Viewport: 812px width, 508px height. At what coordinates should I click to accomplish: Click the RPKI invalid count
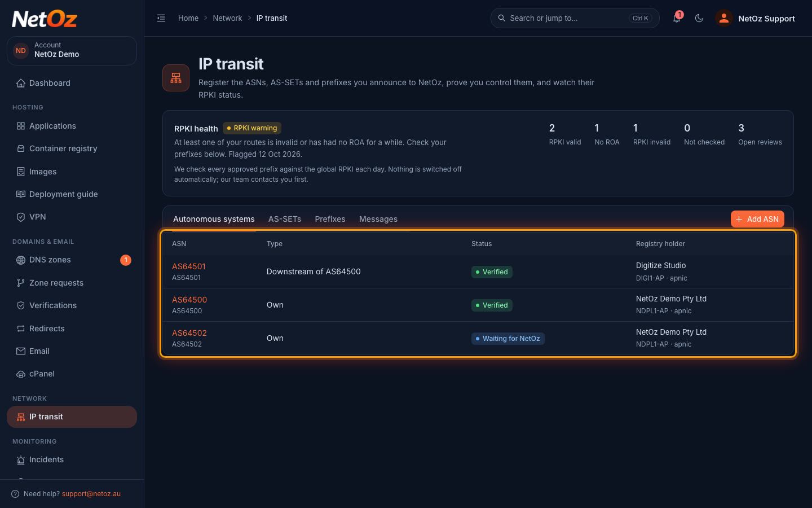[x=652, y=134]
